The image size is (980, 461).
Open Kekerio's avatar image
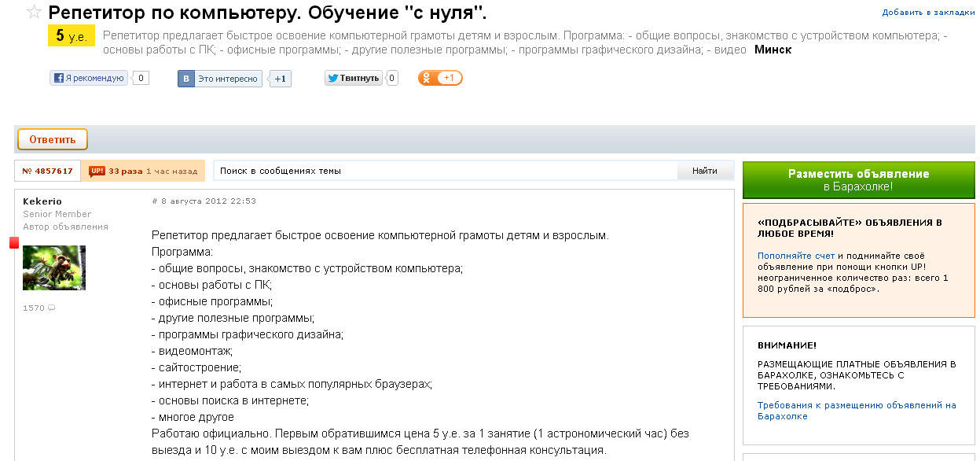pos(54,267)
